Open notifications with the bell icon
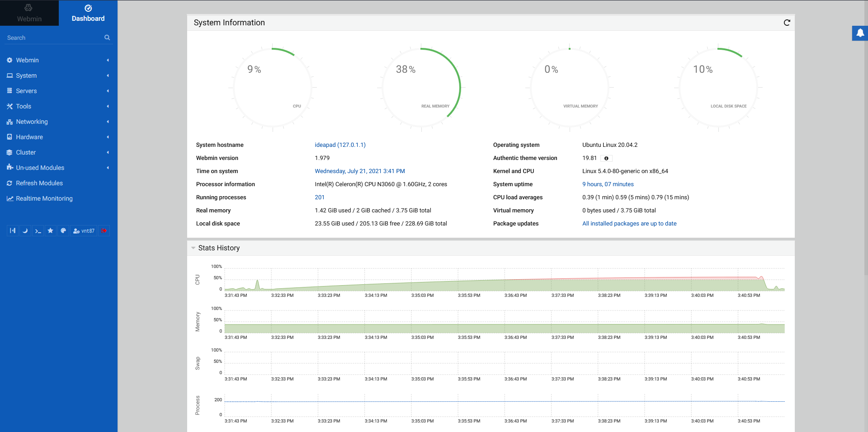The height and width of the screenshot is (432, 868). tap(860, 33)
